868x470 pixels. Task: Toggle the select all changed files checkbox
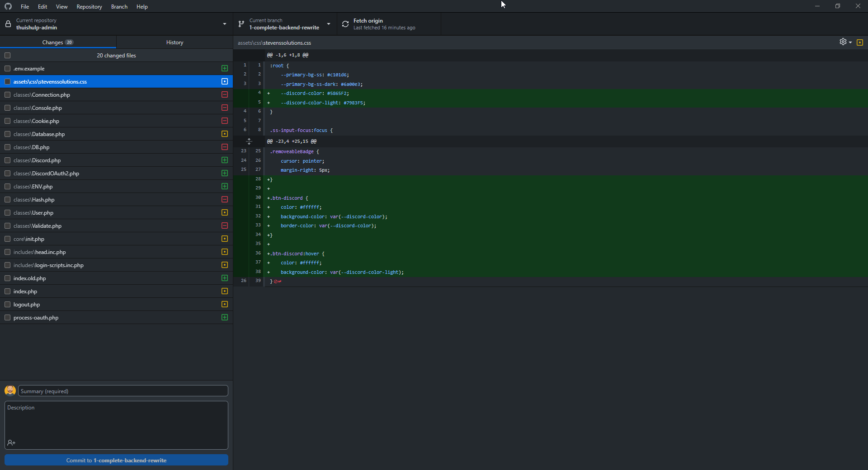(x=8, y=56)
